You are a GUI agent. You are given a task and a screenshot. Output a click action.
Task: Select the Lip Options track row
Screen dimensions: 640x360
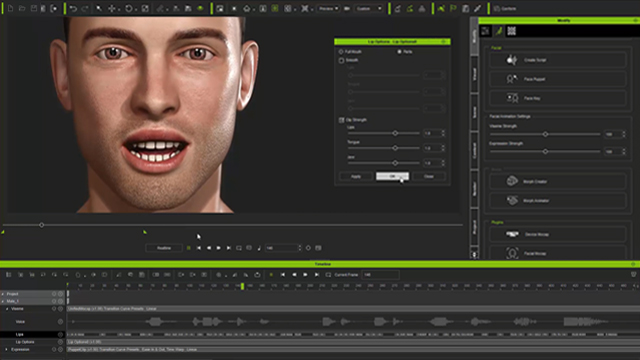pos(33,342)
